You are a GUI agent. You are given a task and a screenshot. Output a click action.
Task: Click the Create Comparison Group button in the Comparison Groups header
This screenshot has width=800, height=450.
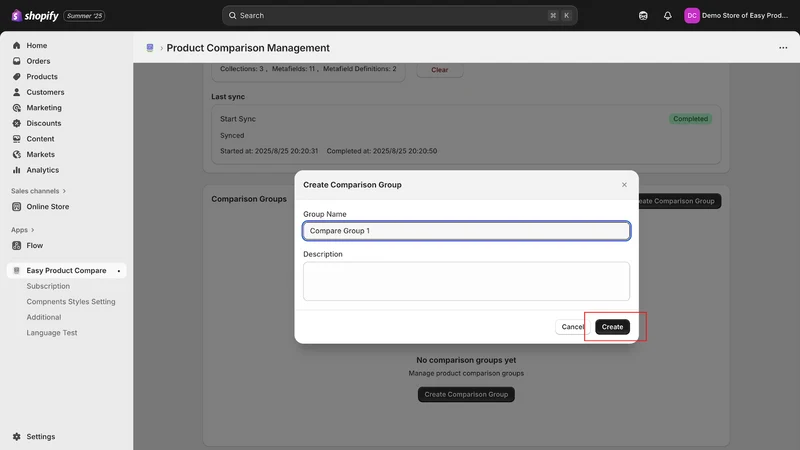680,201
